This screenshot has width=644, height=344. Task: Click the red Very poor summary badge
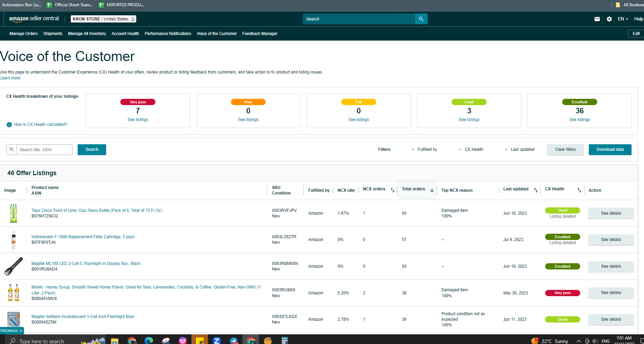pyautogui.click(x=138, y=102)
